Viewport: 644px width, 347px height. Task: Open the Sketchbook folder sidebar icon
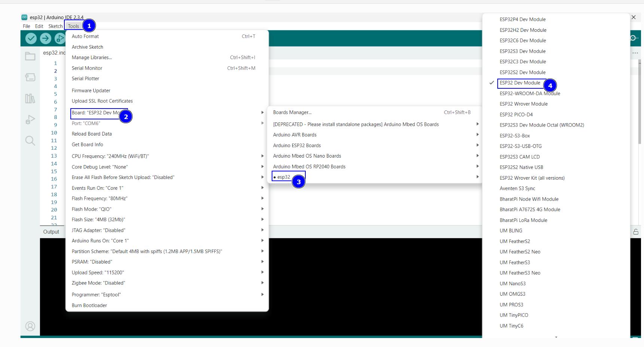(30, 56)
